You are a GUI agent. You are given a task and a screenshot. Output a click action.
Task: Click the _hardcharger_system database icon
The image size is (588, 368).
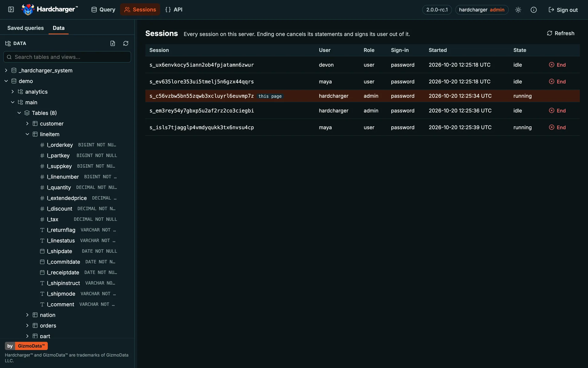[14, 71]
